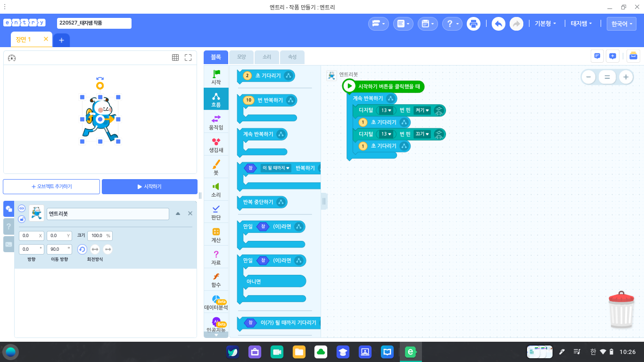This screenshot has height=362, width=644.
Task: Add a new scene with plus tab
Action: click(61, 40)
